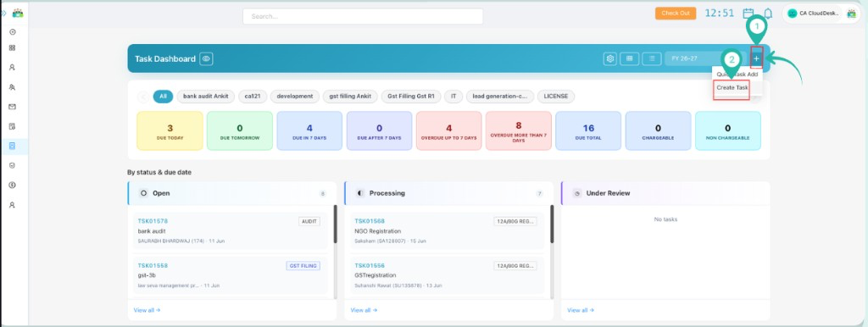Viewport: 868px width, 327px height.
Task: Click the Processing column half-circle icon
Action: coord(360,194)
